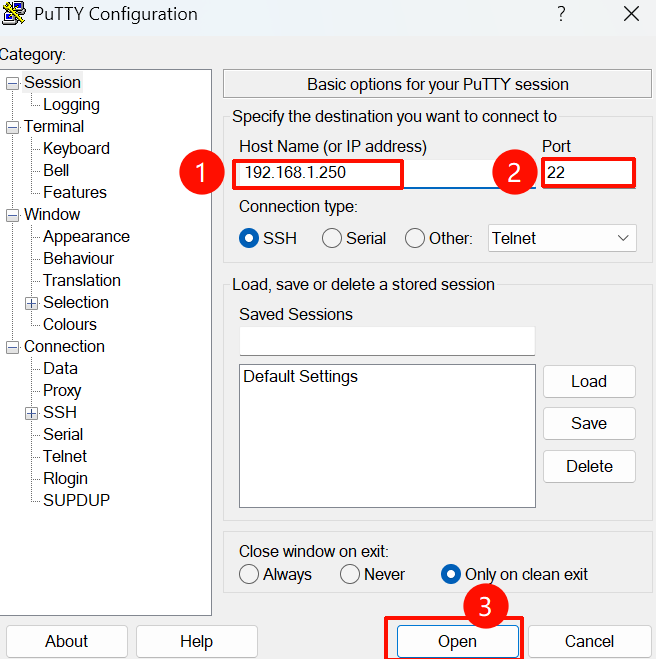Collapse the Terminal category node
The height and width of the screenshot is (659, 656).
13,127
